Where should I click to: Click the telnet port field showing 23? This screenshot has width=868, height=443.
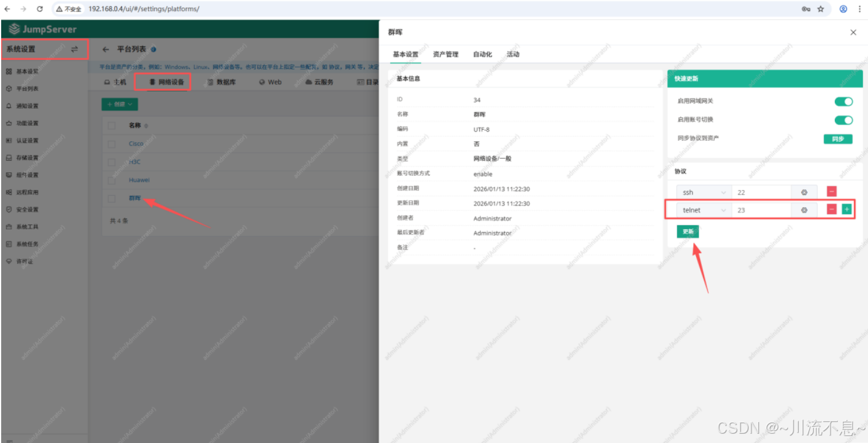pos(761,210)
